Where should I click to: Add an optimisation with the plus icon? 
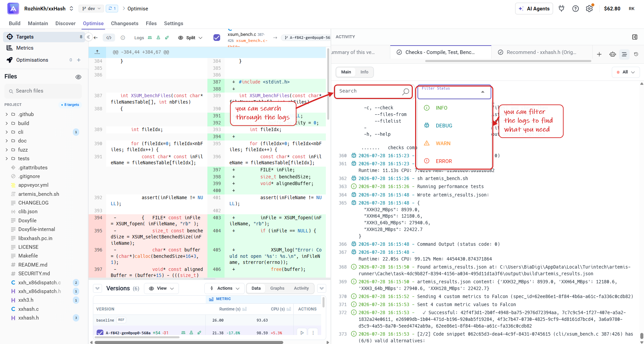(79, 60)
